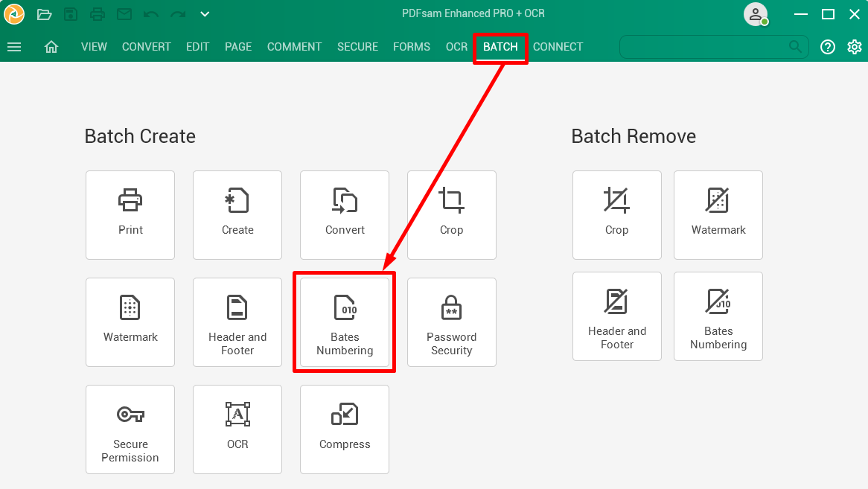
Task: Open the batch Compress tool
Action: click(x=345, y=429)
